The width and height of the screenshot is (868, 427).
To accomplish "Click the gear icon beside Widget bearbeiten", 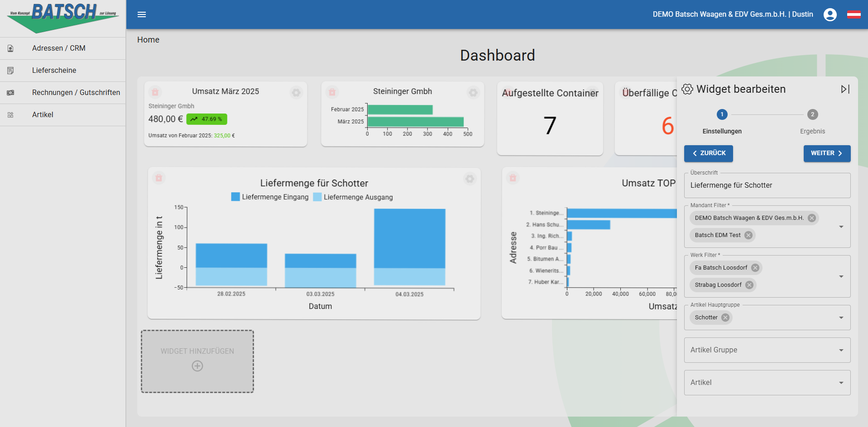I will 687,89.
